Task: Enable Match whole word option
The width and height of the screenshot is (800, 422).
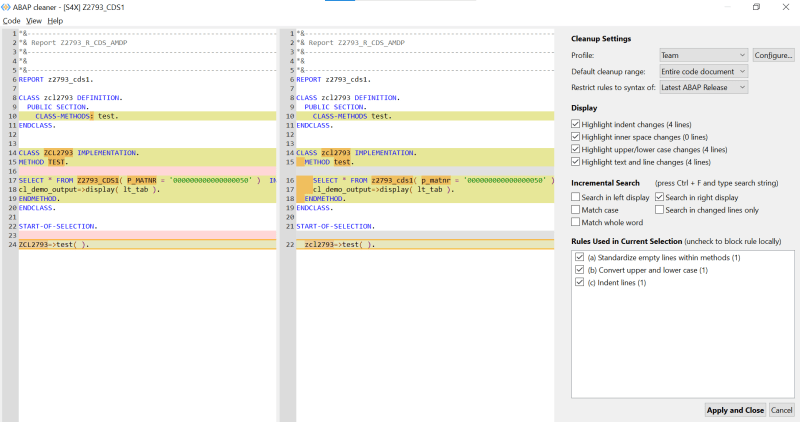Action: 576,222
